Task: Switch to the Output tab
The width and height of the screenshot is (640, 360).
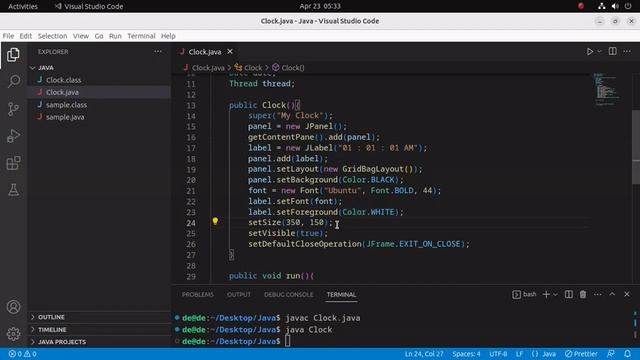Action: tap(239, 294)
